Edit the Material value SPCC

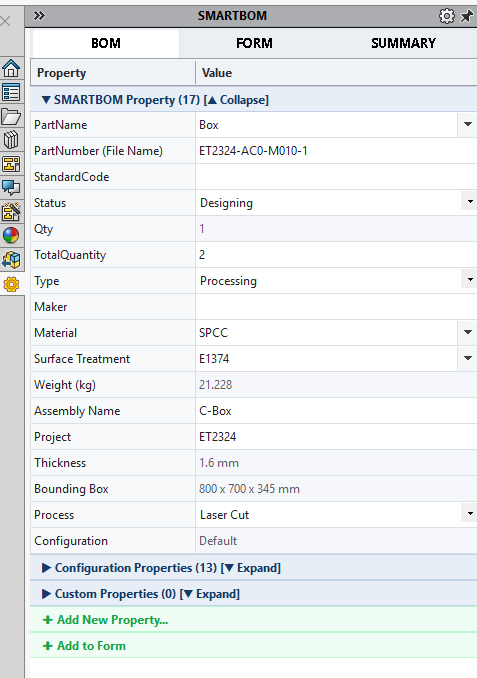click(327, 333)
